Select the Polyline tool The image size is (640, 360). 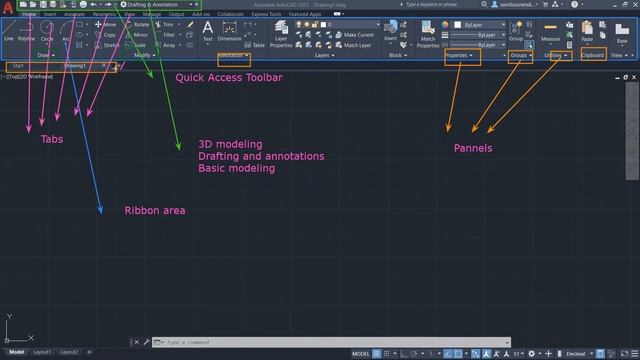click(26, 31)
